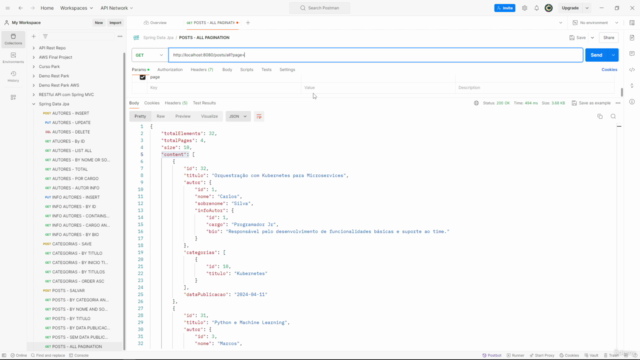The image size is (640, 360).
Task: Click the hamburger menu icon
Action: point(7,8)
